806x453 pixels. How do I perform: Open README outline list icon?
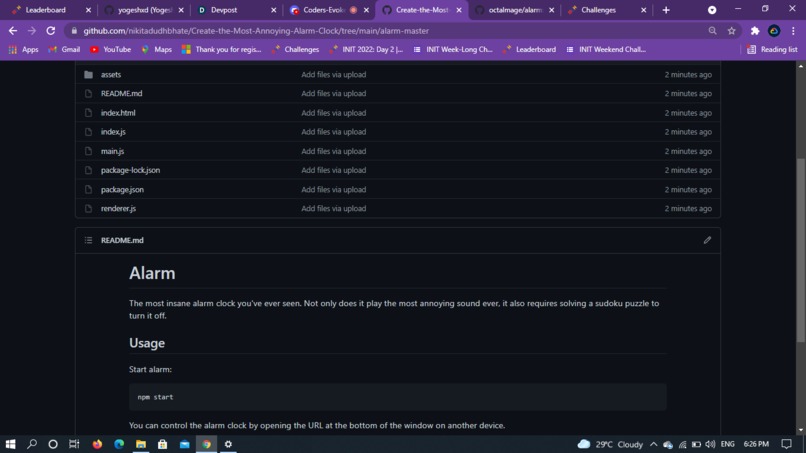[x=88, y=240]
